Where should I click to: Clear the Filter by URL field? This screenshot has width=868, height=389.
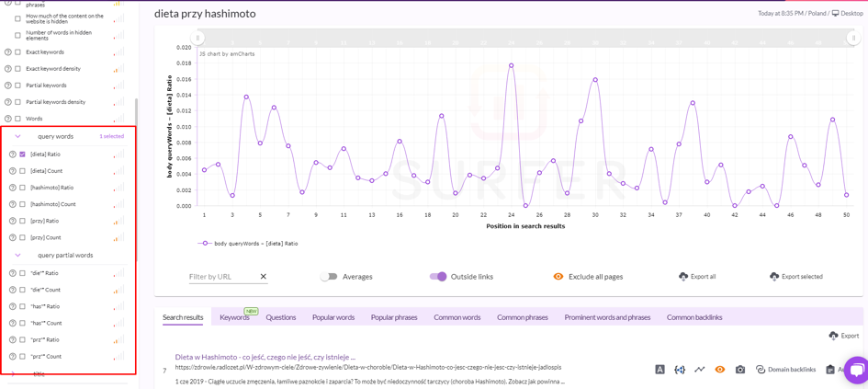point(263,277)
